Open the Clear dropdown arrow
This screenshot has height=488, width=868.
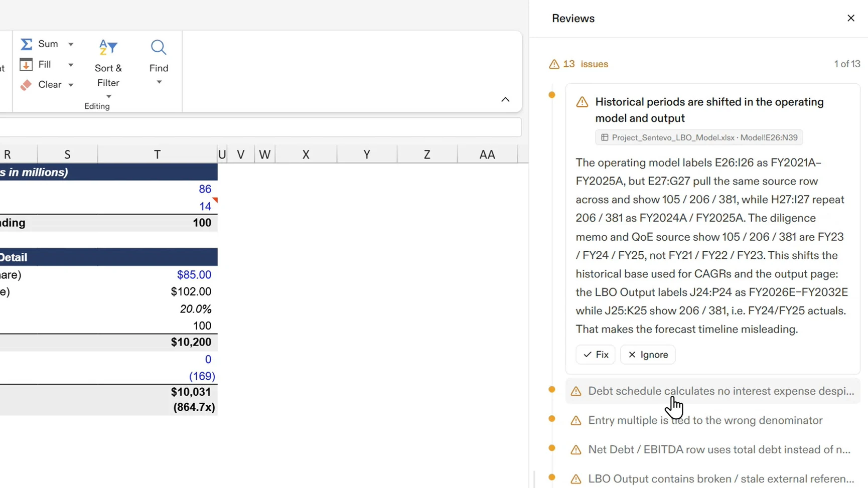coord(71,85)
